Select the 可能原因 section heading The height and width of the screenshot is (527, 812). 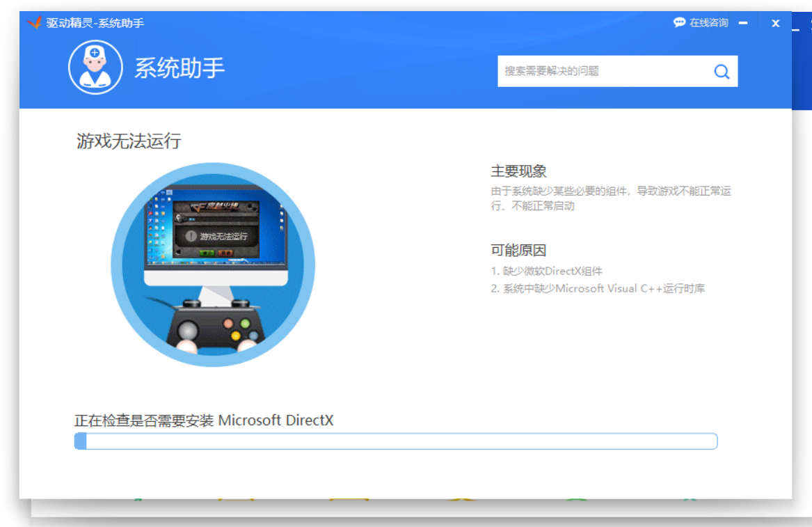point(518,251)
